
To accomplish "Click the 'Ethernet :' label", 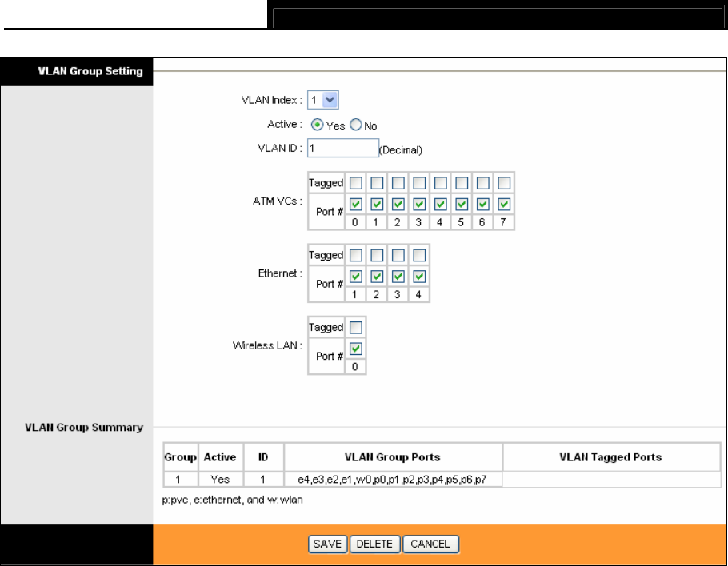I will point(280,273).
